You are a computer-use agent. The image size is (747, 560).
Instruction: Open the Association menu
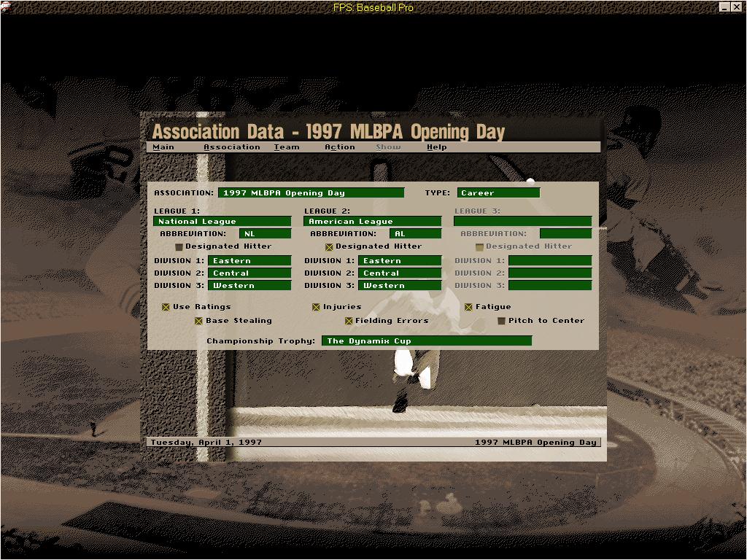click(x=232, y=147)
